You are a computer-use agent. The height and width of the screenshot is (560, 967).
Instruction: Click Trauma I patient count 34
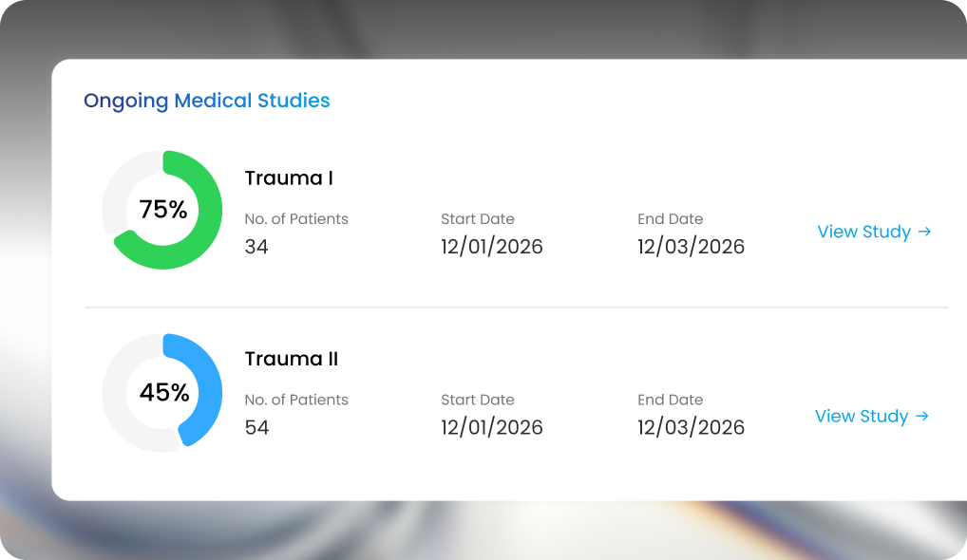pyautogui.click(x=256, y=247)
